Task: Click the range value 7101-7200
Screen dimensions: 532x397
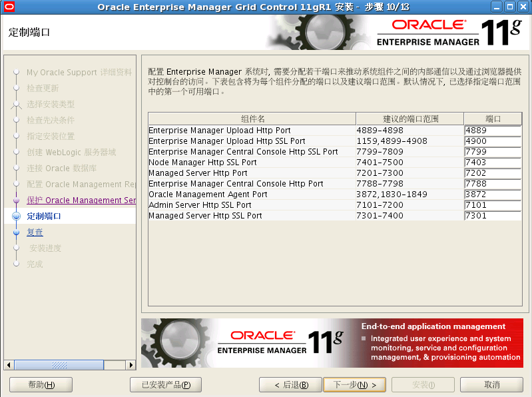Action: (380, 205)
